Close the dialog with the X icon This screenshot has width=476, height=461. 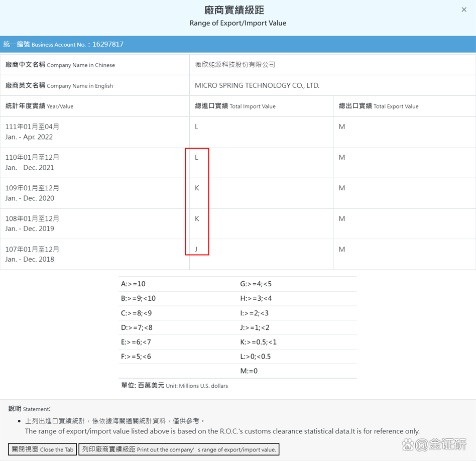point(463,10)
